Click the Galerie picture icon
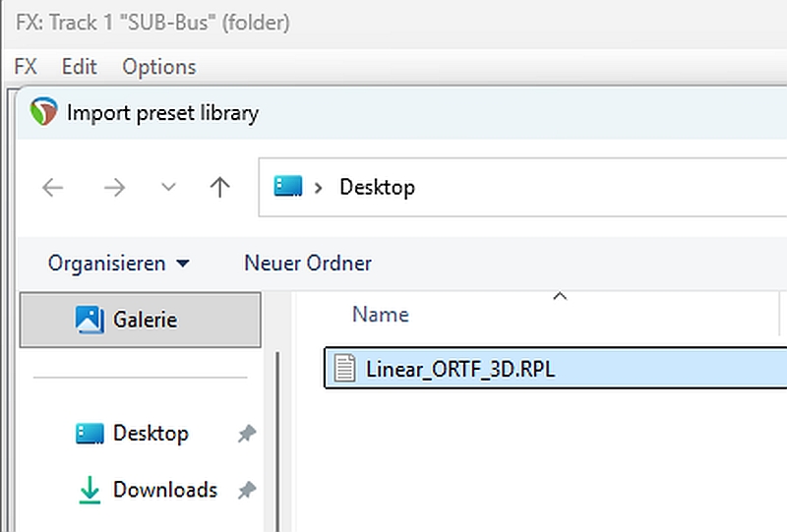 click(x=90, y=321)
